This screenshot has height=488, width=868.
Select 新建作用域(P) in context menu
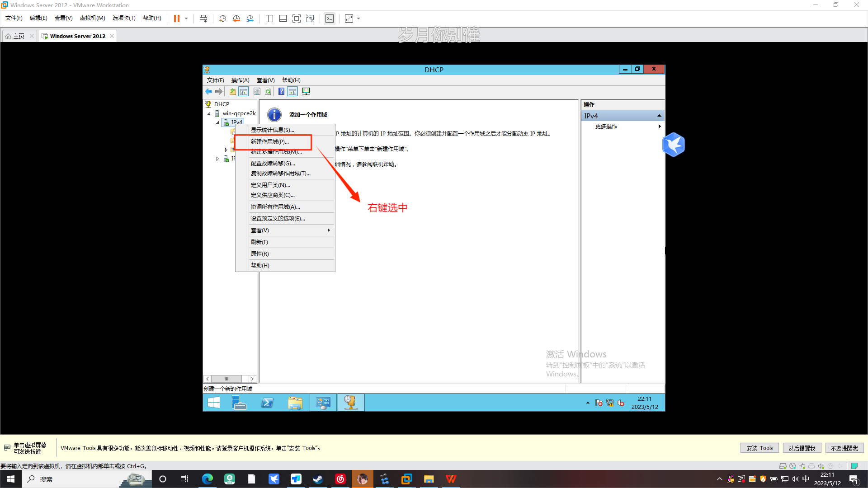point(270,142)
